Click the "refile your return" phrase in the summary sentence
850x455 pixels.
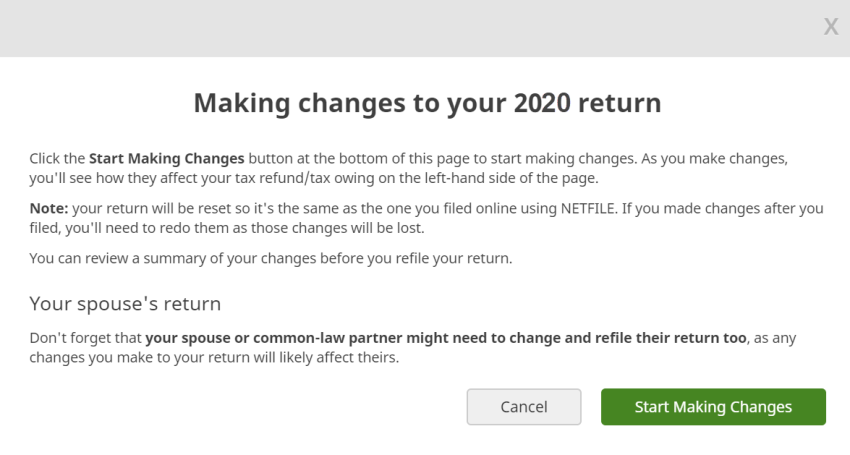coord(461,259)
